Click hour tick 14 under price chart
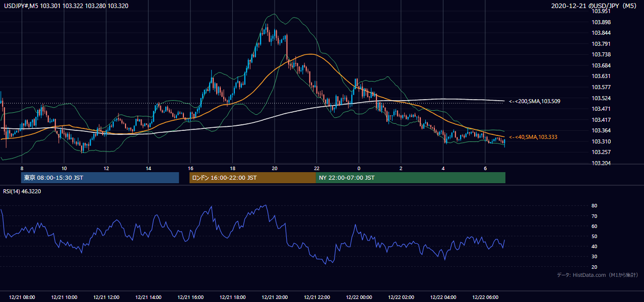The height and width of the screenshot is (302, 644). tap(148, 168)
